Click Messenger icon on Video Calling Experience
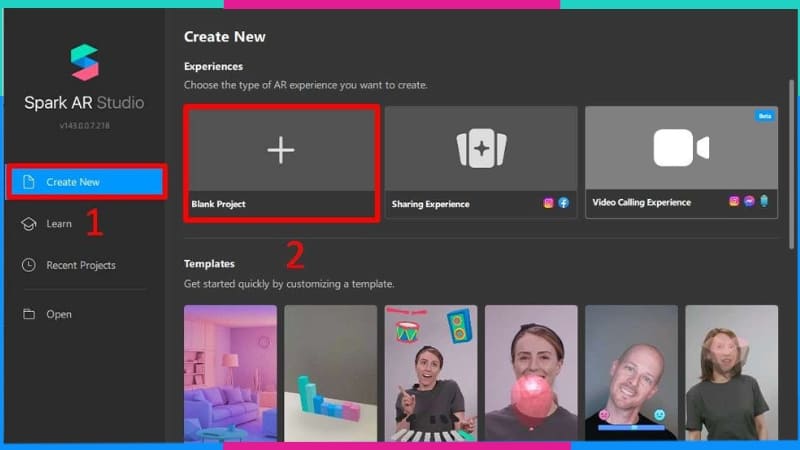The image size is (800, 450). tap(749, 202)
